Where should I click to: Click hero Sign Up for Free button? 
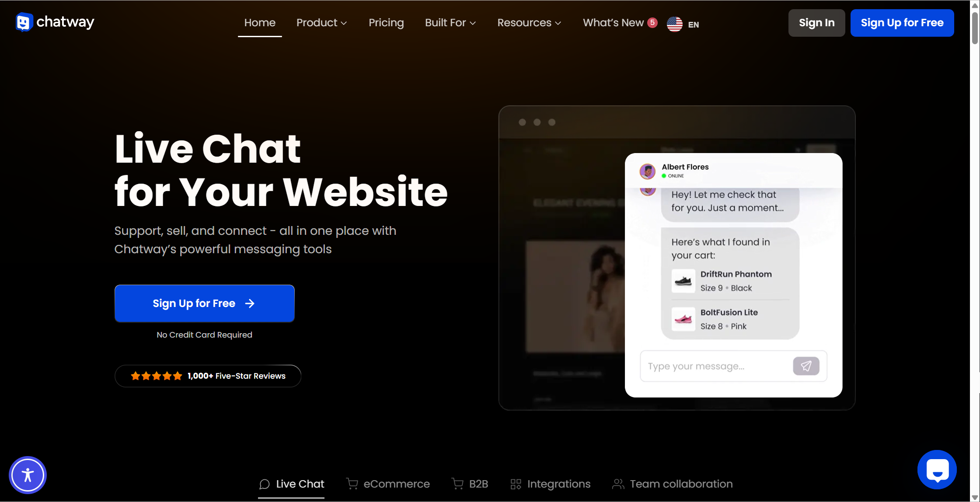tap(204, 303)
